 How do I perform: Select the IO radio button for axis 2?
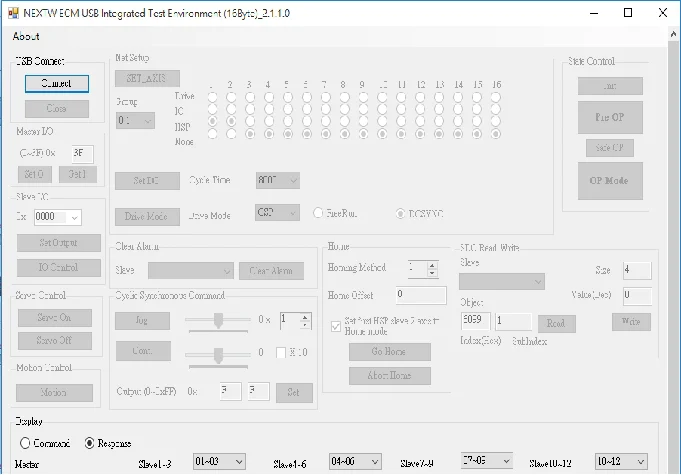coord(231,109)
